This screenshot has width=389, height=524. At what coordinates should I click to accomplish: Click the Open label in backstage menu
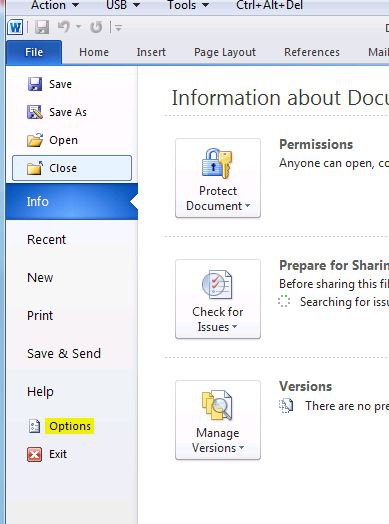pyautogui.click(x=63, y=140)
